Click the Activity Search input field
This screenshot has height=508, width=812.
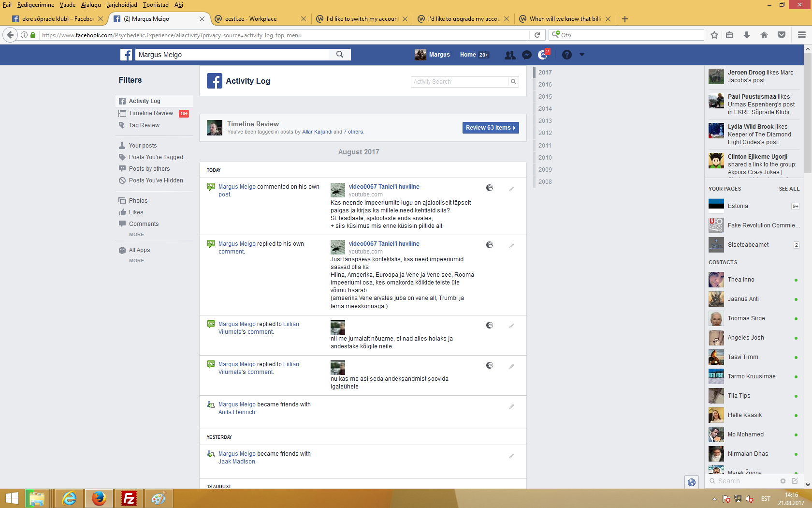pos(460,82)
